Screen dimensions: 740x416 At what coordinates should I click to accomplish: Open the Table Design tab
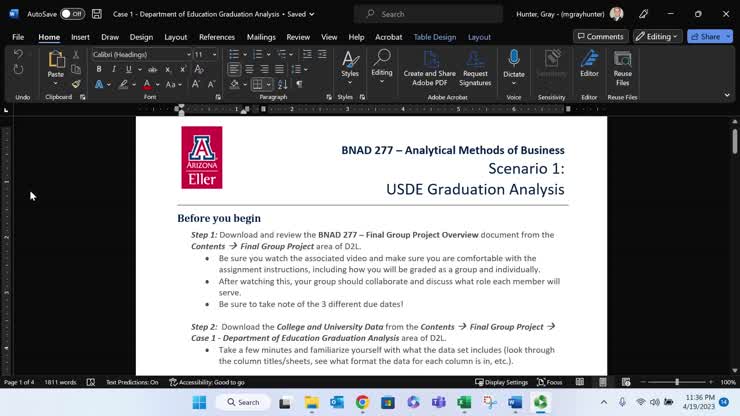click(x=435, y=37)
